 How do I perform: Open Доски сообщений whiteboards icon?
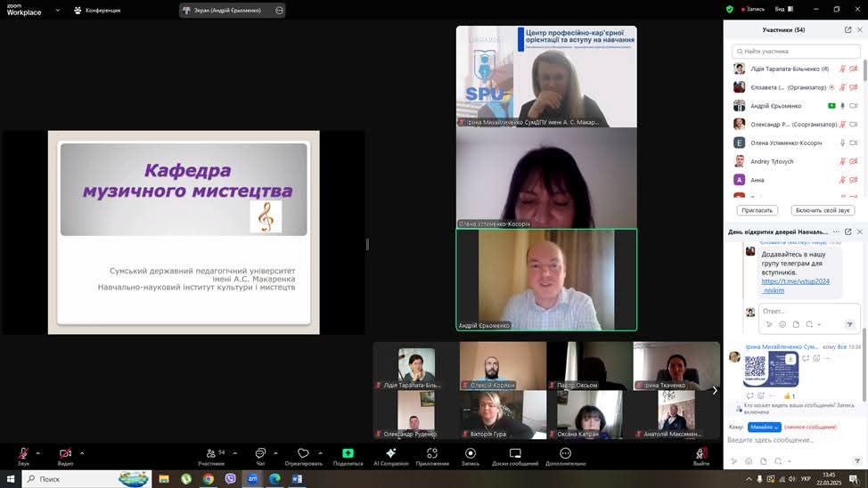pos(515,453)
